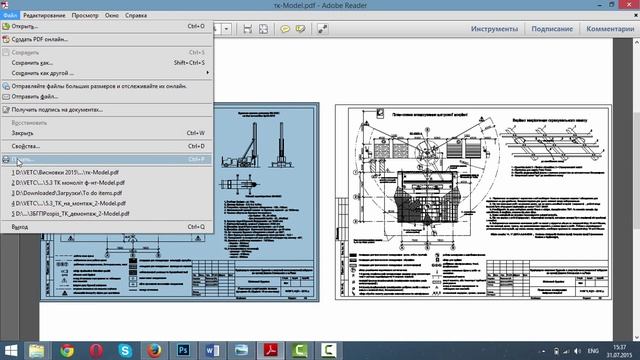Close the document with the menu-bar X

[x=636, y=15]
